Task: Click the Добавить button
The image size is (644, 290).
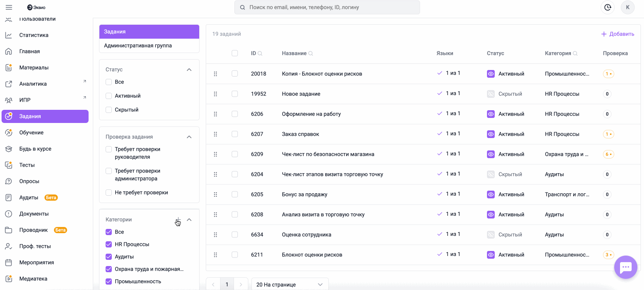Action: (618, 34)
